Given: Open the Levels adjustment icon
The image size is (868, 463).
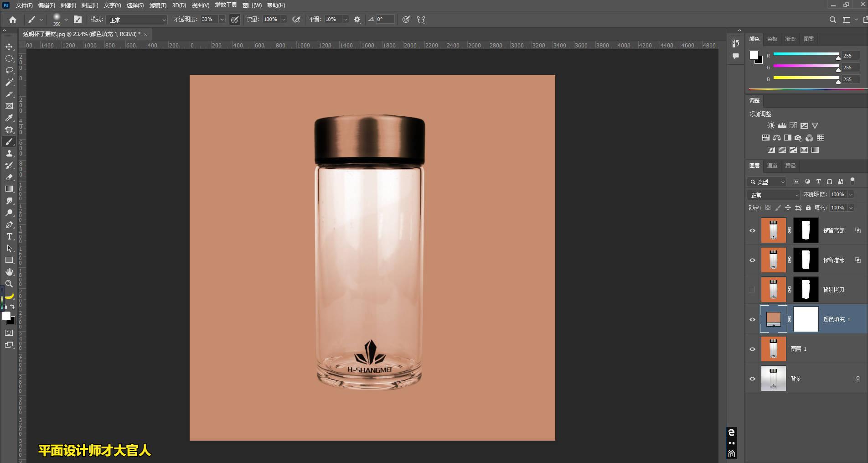Looking at the screenshot, I should click(x=782, y=125).
